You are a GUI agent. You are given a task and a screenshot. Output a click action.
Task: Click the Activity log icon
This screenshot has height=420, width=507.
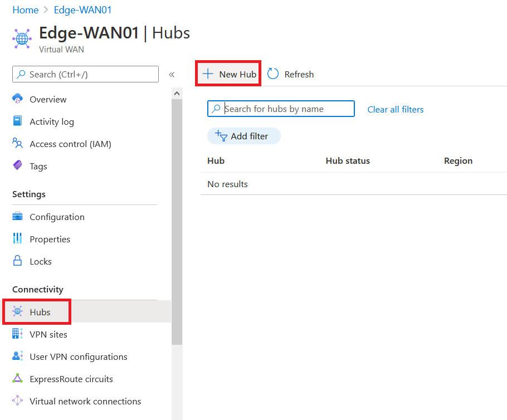click(17, 121)
